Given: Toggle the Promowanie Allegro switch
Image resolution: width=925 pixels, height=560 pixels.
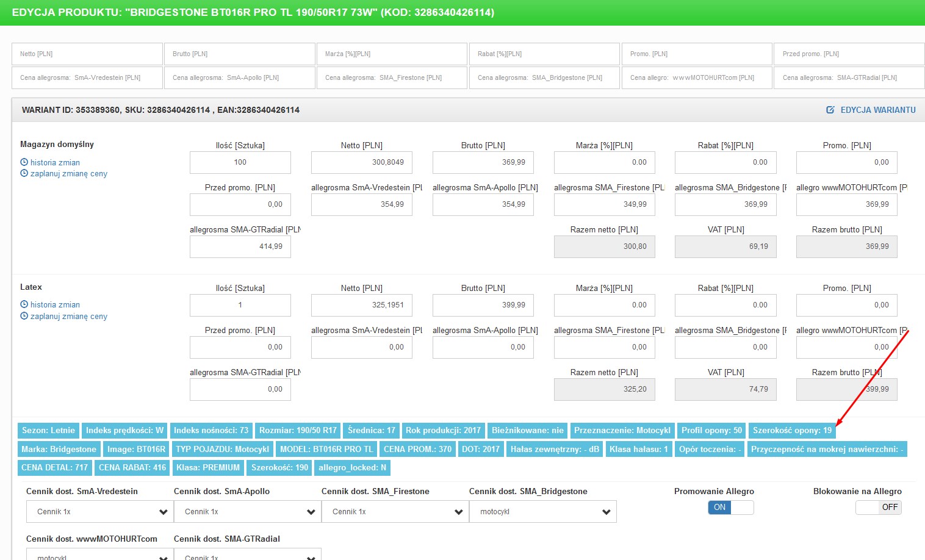Looking at the screenshot, I should coord(730,508).
